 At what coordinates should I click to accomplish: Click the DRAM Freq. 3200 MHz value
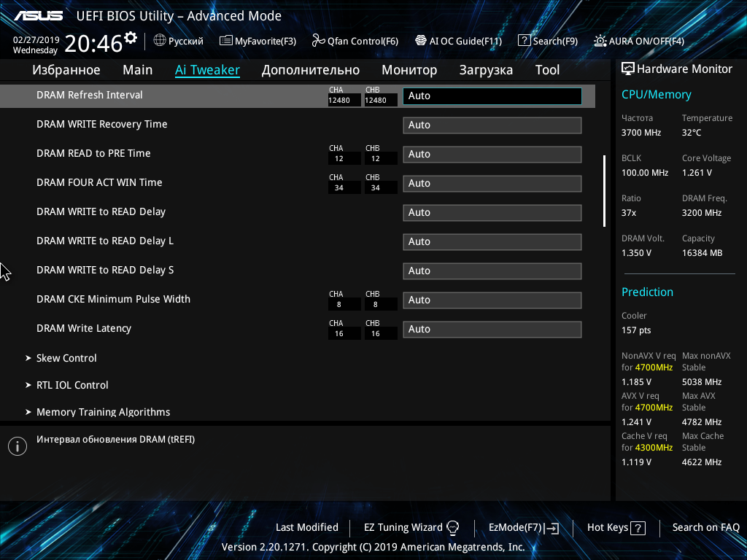tap(702, 213)
